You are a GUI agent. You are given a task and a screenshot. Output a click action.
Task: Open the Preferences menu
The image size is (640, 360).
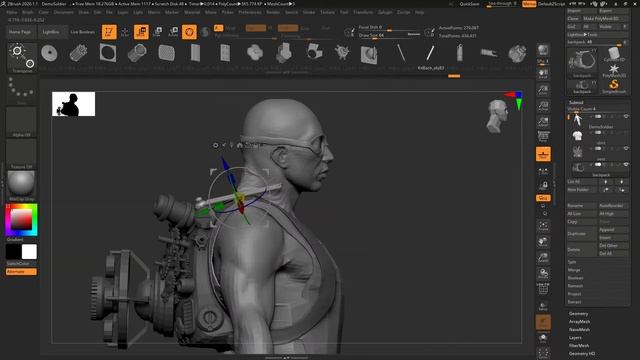(x=250, y=13)
